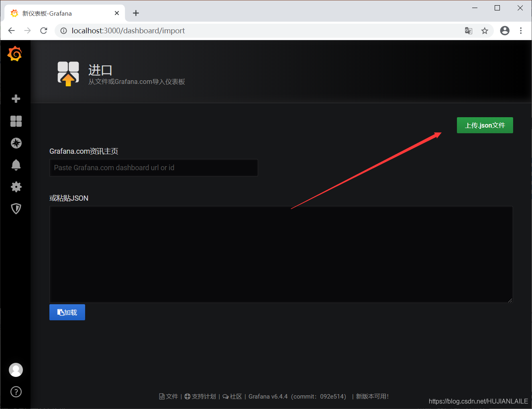Click the 上传.json文件 button

(485, 125)
